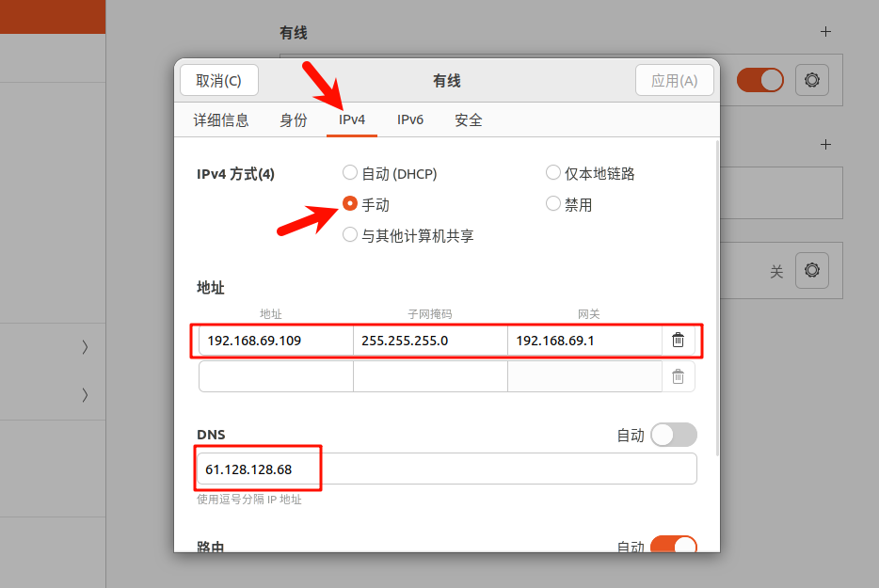
Task: Add a new wired connection with plus icon
Action: click(825, 32)
